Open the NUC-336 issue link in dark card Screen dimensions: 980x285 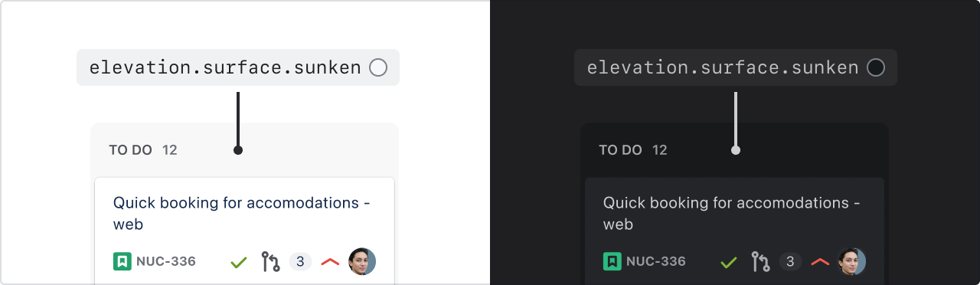(x=656, y=262)
